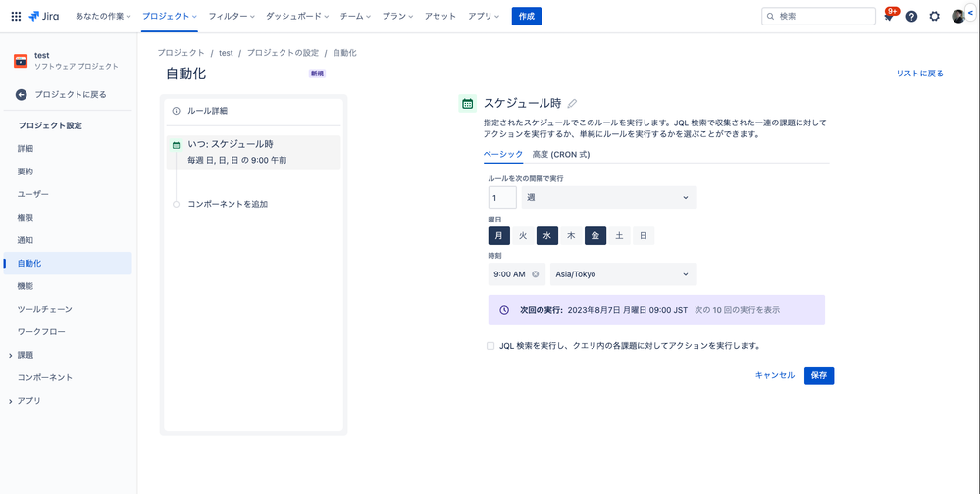Image resolution: width=980 pixels, height=494 pixels.
Task: Open the notifications bell icon
Action: pyautogui.click(x=889, y=17)
